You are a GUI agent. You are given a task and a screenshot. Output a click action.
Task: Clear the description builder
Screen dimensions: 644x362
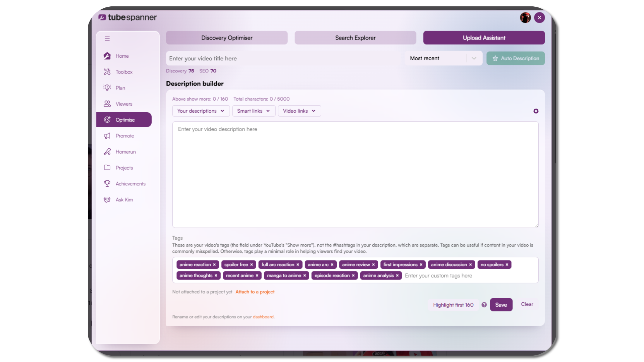(x=527, y=304)
